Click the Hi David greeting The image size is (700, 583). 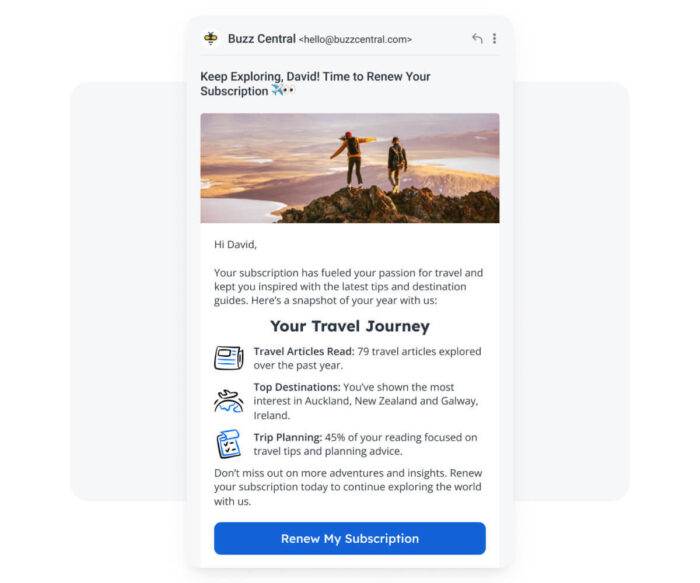tap(235, 245)
